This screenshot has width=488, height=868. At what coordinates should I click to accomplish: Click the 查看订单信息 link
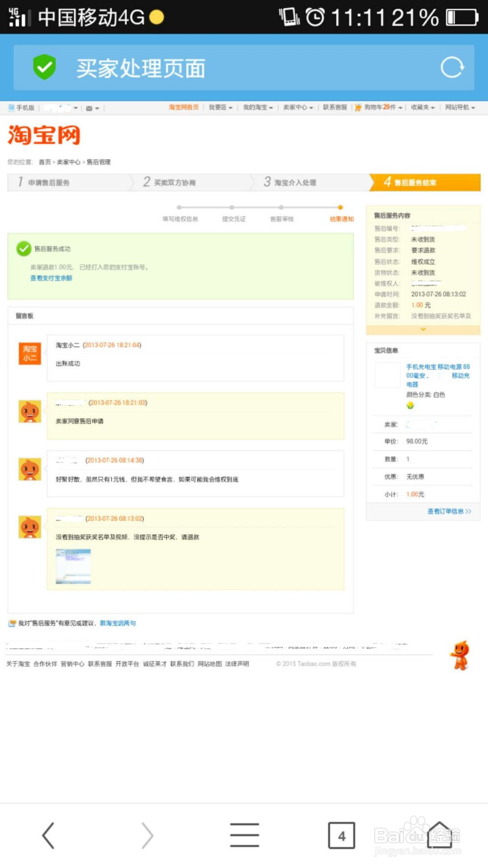[450, 511]
